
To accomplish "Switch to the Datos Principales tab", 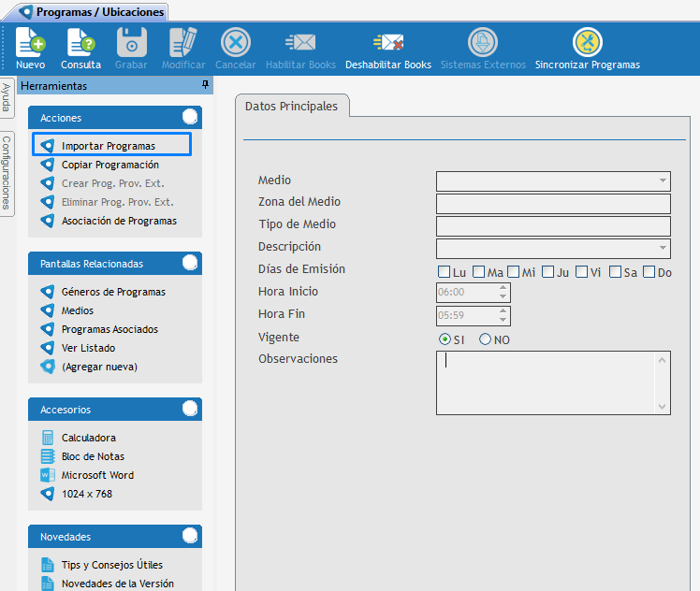I will [x=291, y=107].
